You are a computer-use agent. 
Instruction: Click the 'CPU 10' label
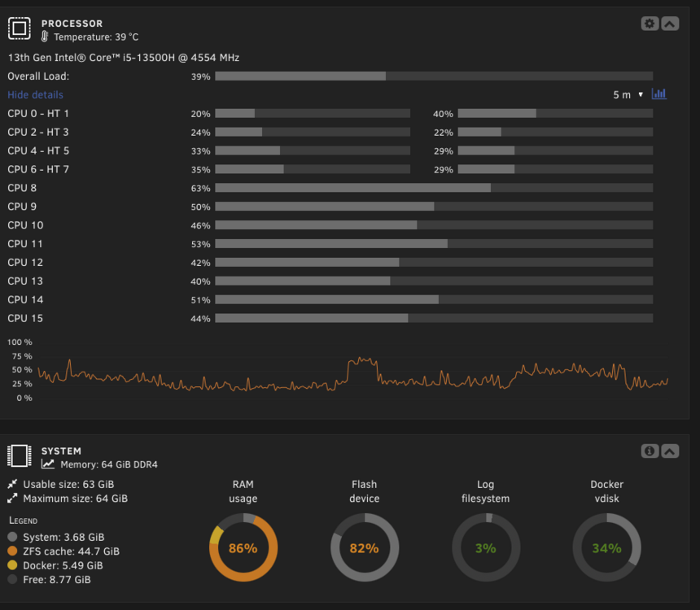25,225
